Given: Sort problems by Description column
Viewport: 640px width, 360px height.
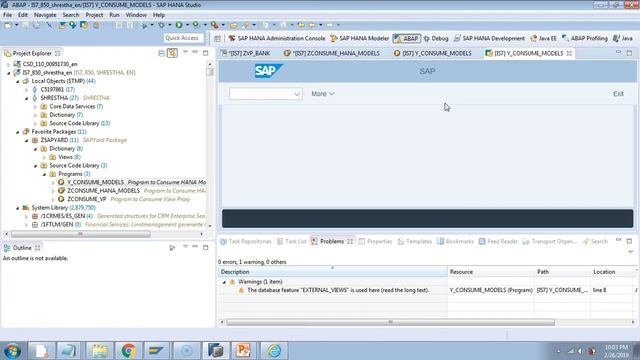Looking at the screenshot, I should click(x=333, y=272).
